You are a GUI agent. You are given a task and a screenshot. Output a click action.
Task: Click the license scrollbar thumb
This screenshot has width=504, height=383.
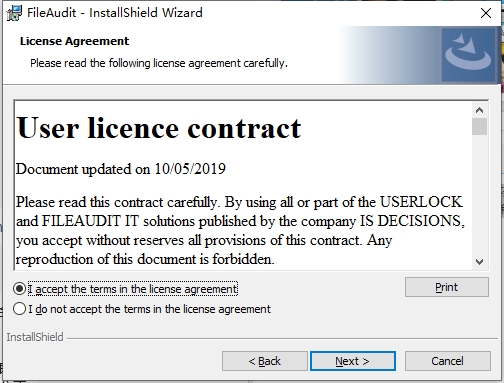click(x=479, y=126)
